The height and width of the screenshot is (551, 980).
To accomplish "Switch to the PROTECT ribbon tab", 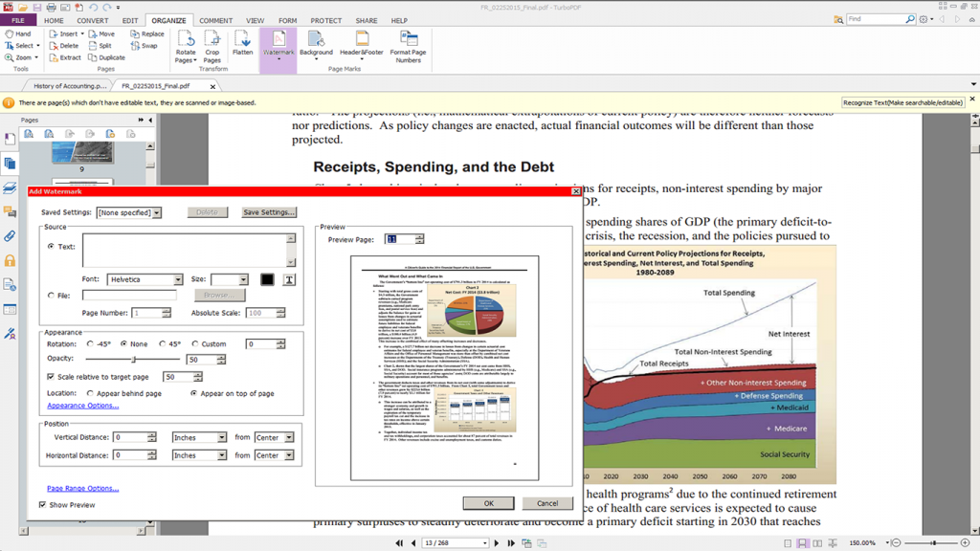I will [x=326, y=21].
